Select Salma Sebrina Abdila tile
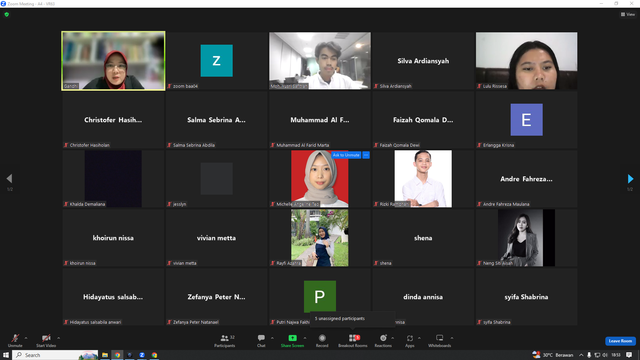Screen dimensions: 640x360 point(217,120)
